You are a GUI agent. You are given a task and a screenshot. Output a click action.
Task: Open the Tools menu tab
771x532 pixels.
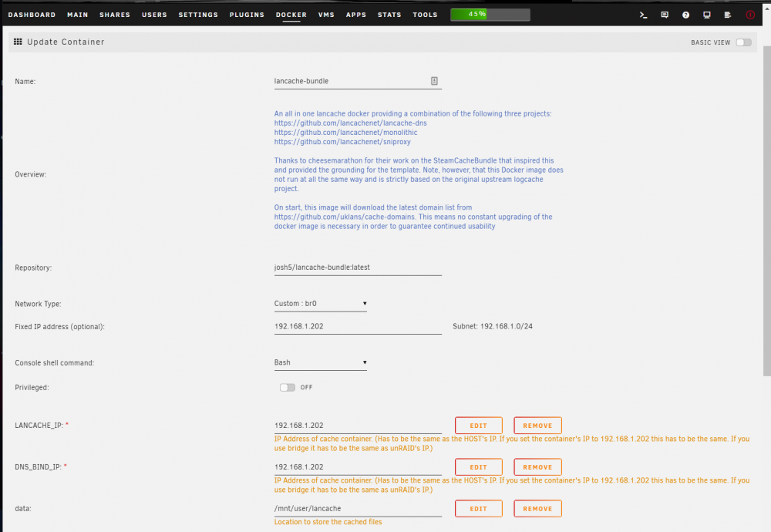[x=426, y=15]
